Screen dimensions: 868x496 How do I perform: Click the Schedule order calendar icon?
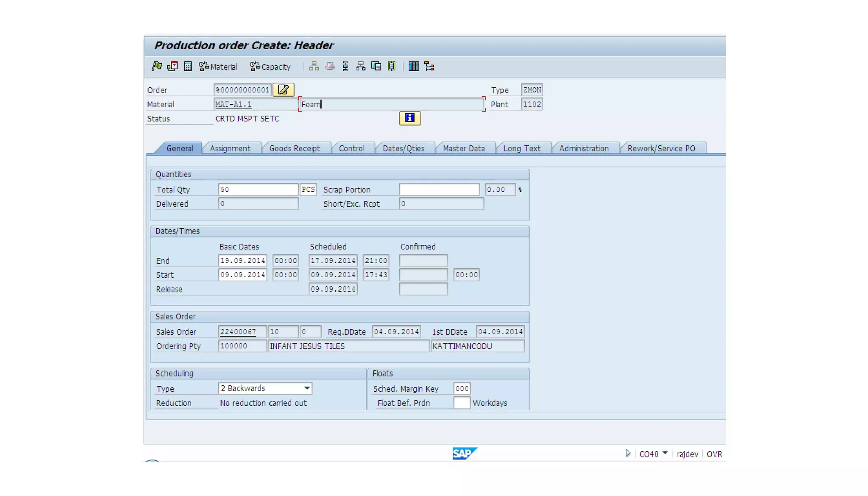172,66
